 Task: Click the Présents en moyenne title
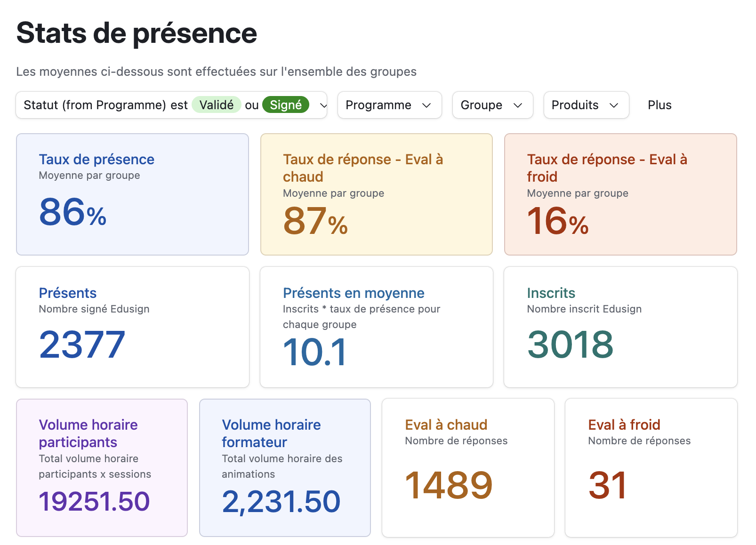(354, 293)
